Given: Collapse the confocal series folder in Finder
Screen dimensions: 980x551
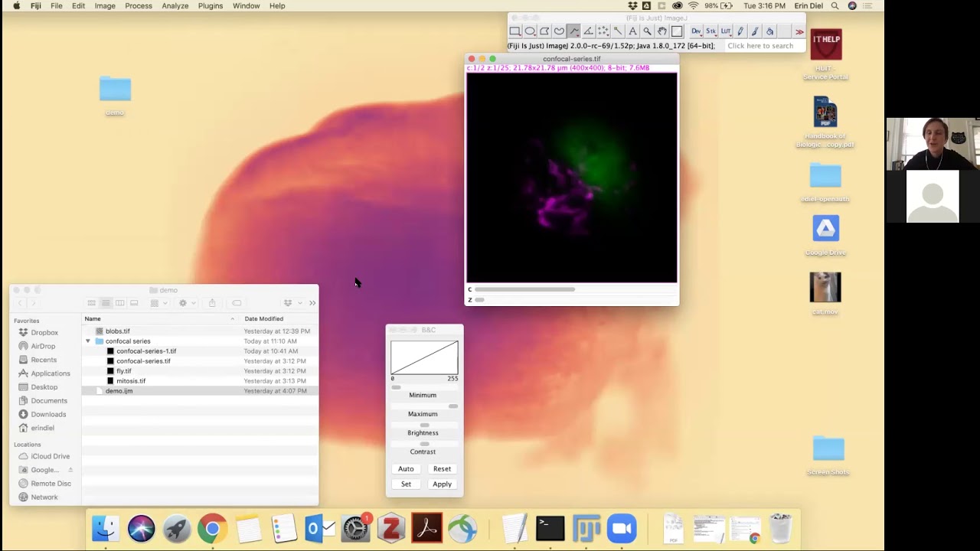Looking at the screenshot, I should pyautogui.click(x=88, y=341).
